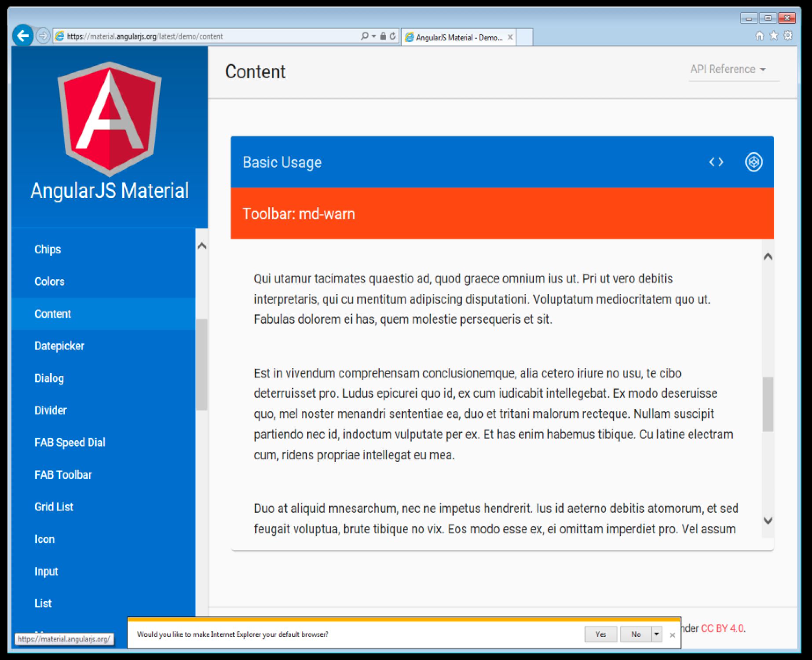Click the Content page heading
812x660 pixels.
(255, 72)
